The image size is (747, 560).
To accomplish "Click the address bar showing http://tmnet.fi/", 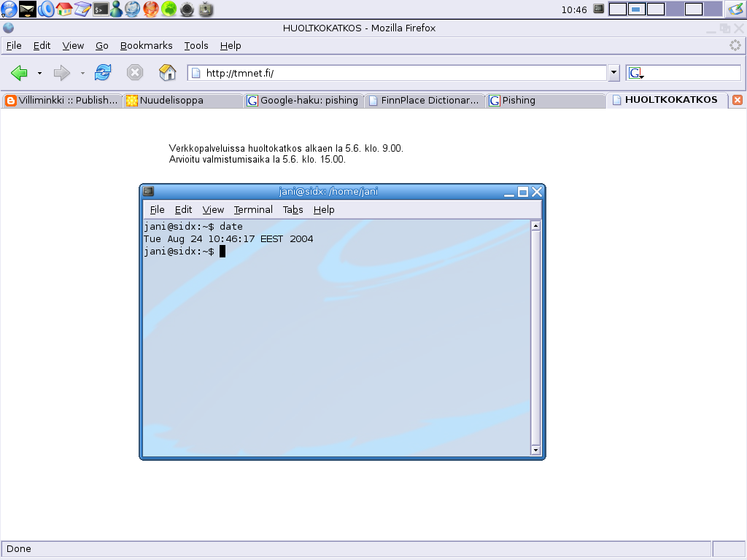I will 401,73.
